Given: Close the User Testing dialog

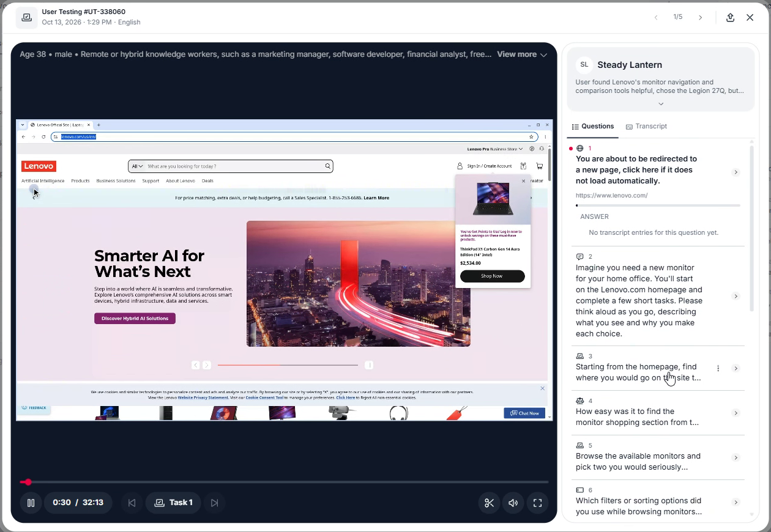Looking at the screenshot, I should pyautogui.click(x=750, y=17).
